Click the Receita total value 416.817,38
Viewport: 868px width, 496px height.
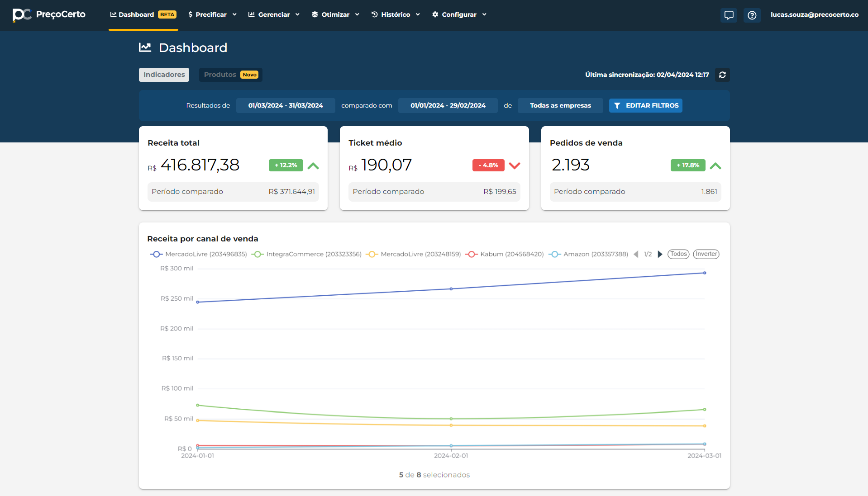200,165
